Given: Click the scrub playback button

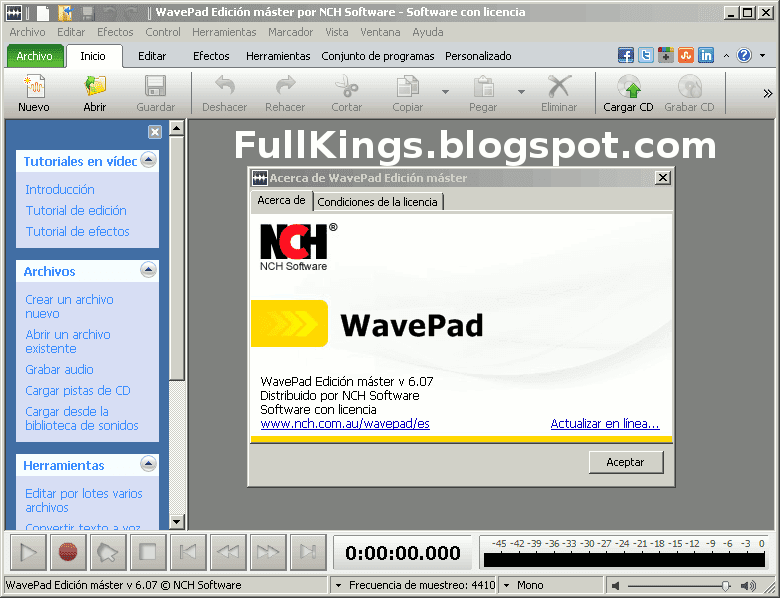Looking at the screenshot, I should point(108,552).
